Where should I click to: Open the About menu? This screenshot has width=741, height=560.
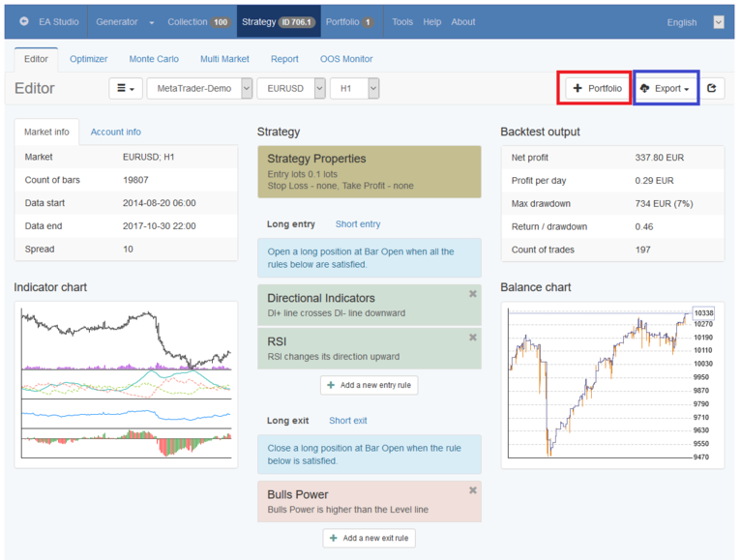tap(463, 21)
